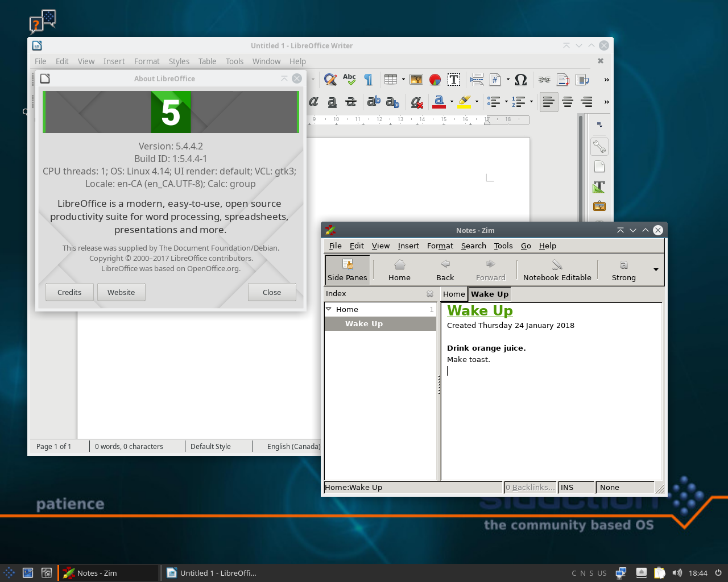Apply superscript formatting in Writer
728x582 pixels.
click(x=374, y=102)
